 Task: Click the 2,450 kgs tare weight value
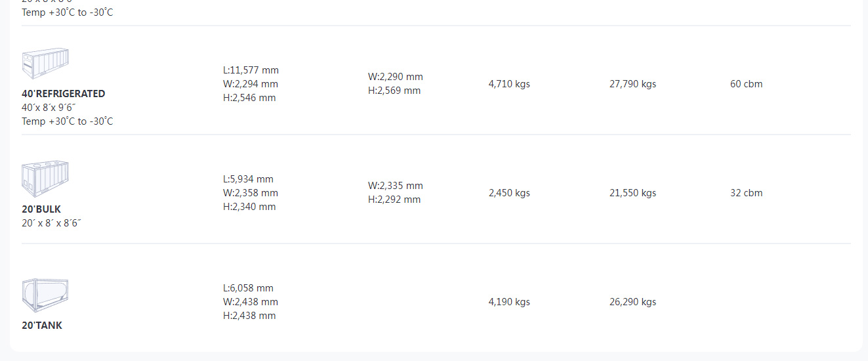[x=509, y=193]
